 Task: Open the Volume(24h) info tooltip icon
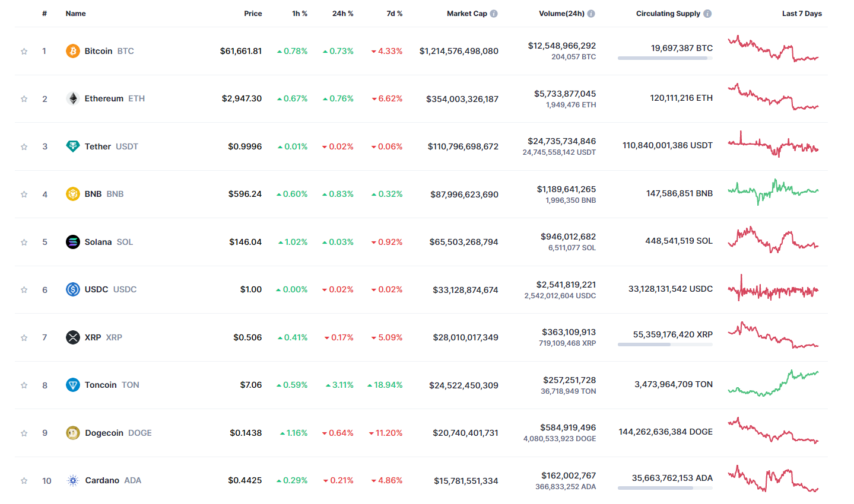591,14
